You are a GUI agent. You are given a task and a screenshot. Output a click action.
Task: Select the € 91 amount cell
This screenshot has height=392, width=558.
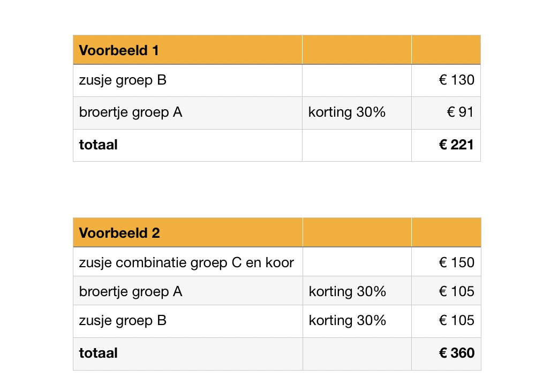click(446, 113)
